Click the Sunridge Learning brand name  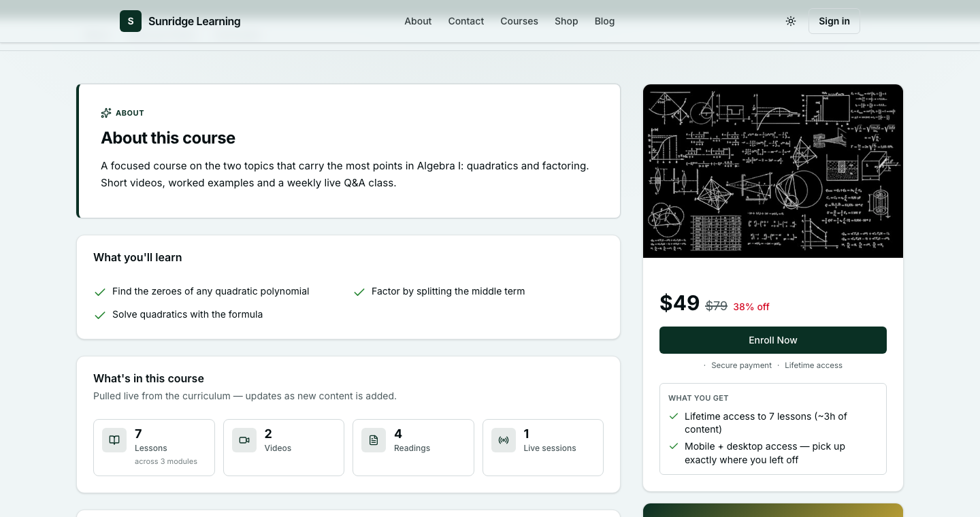pos(195,21)
